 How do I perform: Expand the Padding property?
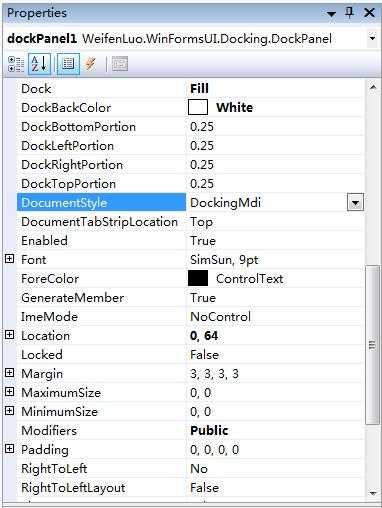tap(10, 449)
